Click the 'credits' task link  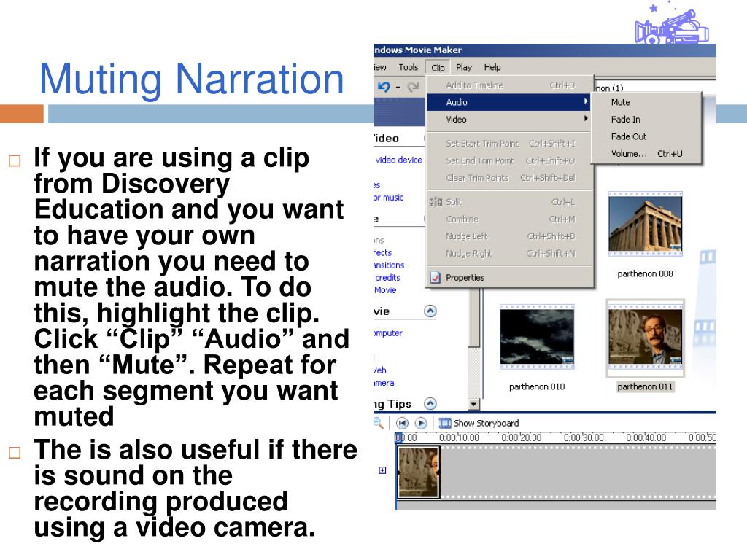click(388, 277)
